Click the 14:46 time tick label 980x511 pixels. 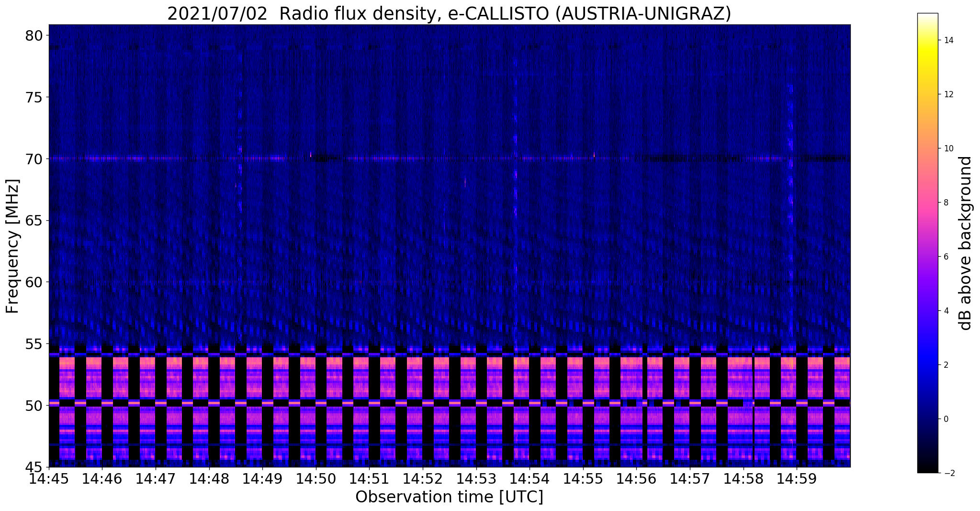pos(102,479)
